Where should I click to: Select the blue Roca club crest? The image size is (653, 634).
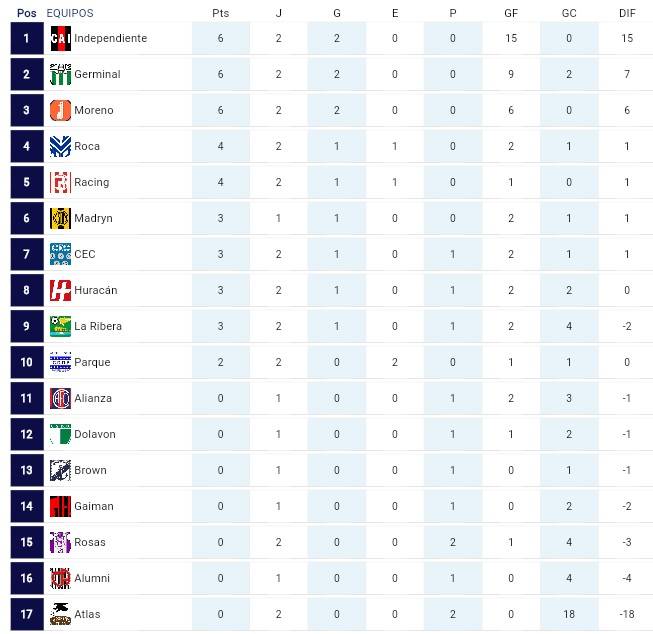pyautogui.click(x=60, y=146)
